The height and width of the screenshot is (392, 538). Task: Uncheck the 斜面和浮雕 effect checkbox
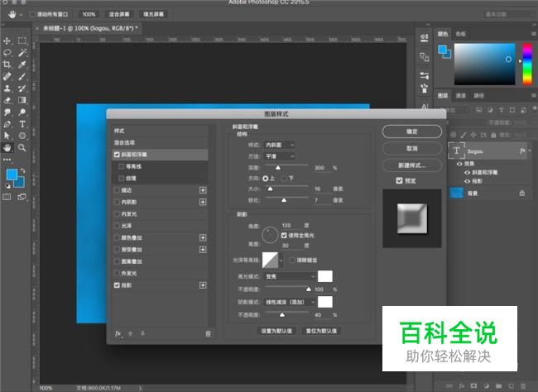(x=117, y=155)
